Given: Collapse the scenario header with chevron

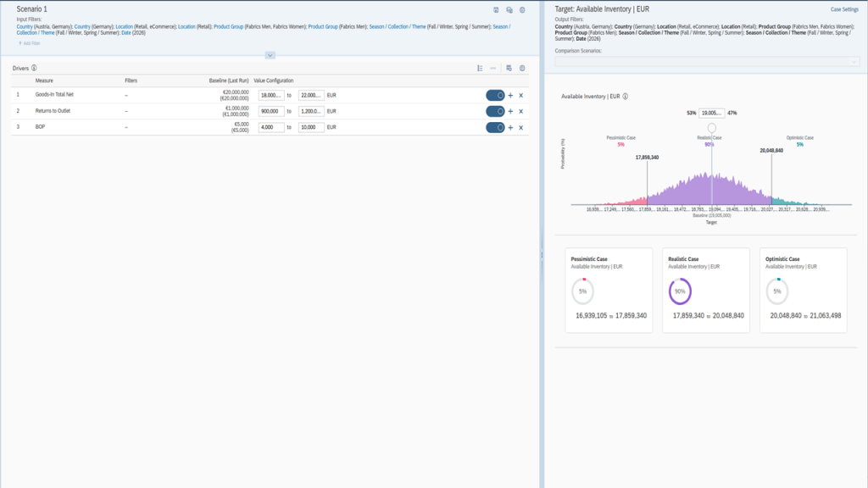Looking at the screenshot, I should coord(270,55).
